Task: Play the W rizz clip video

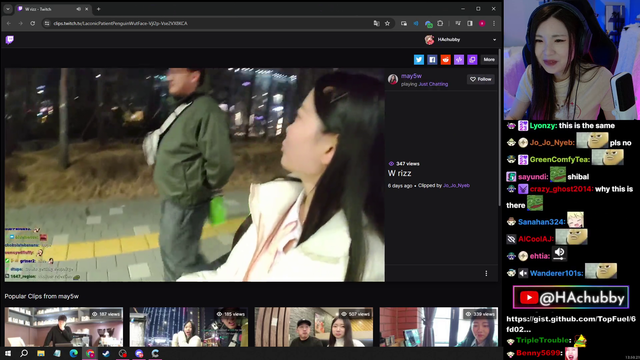Action: [x=195, y=175]
